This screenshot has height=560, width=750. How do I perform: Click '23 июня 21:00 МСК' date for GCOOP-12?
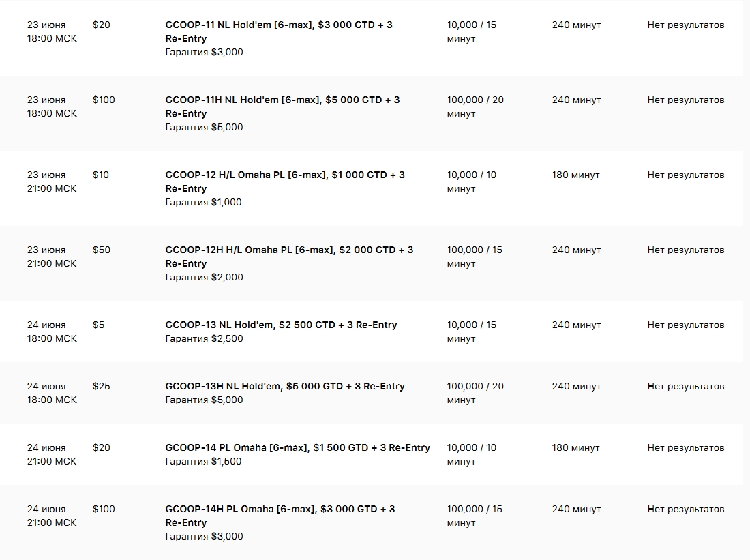(x=52, y=182)
